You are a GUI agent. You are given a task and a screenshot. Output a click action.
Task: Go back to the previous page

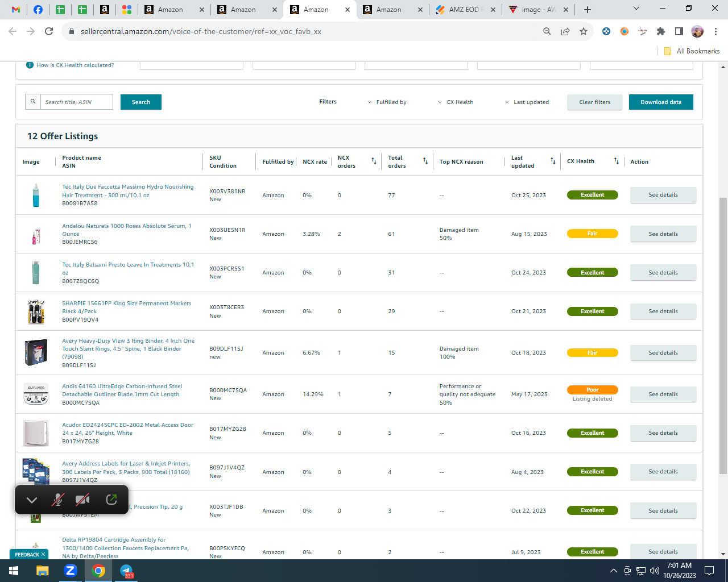13,31
